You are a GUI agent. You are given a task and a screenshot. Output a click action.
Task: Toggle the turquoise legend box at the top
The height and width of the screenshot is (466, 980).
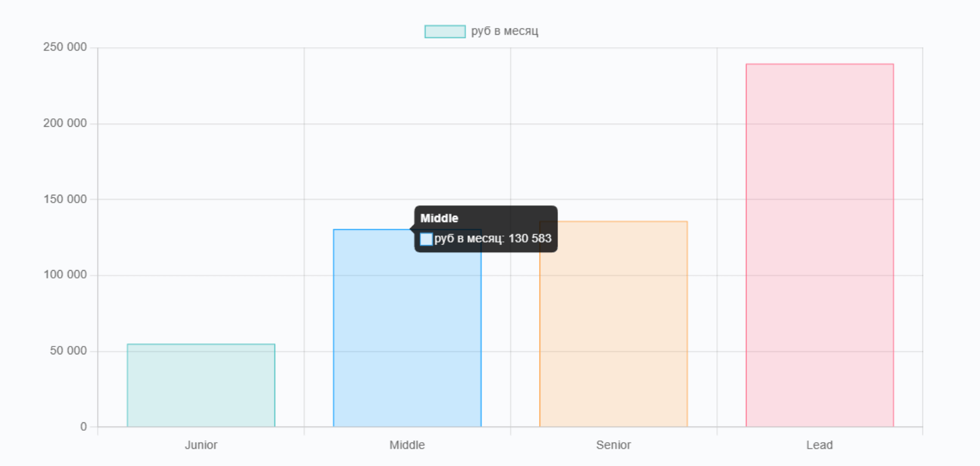445,32
